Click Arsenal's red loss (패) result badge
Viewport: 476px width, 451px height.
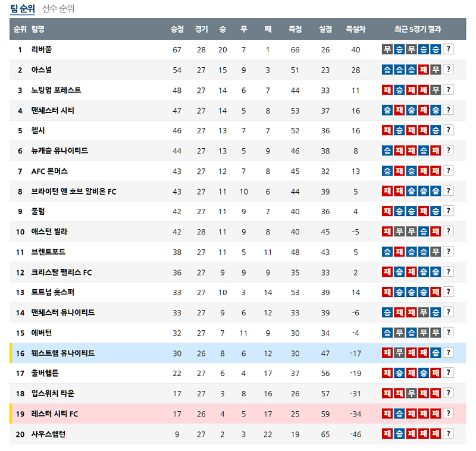(x=424, y=70)
